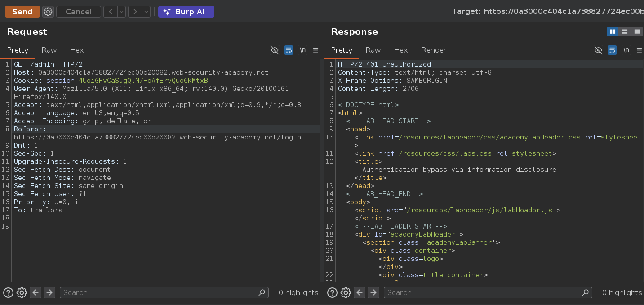Click the Cancel button

click(x=79, y=12)
